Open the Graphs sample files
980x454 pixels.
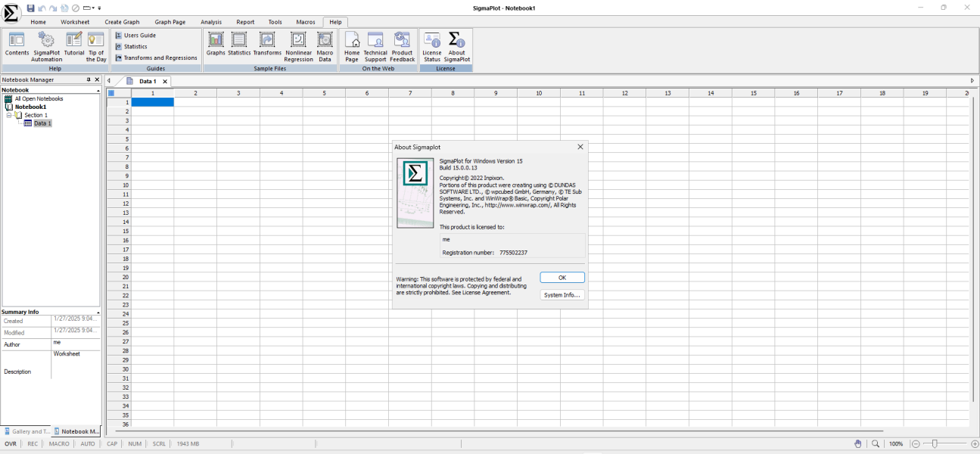216,45
